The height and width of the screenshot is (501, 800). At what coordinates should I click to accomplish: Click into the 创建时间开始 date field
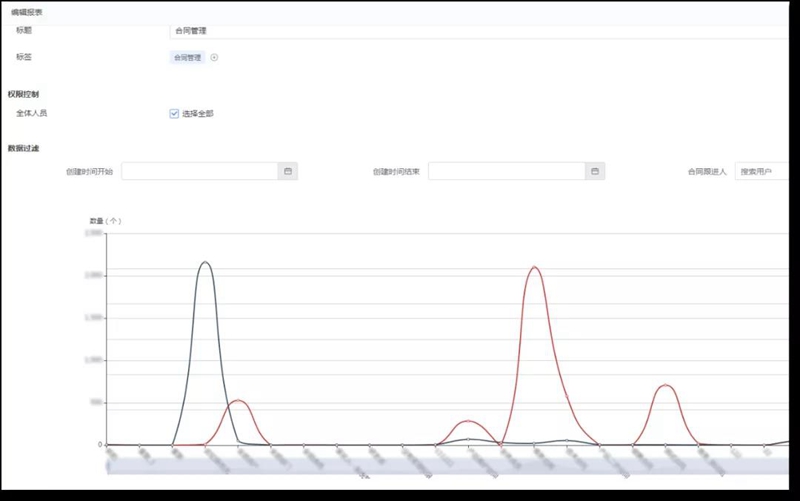(x=199, y=172)
